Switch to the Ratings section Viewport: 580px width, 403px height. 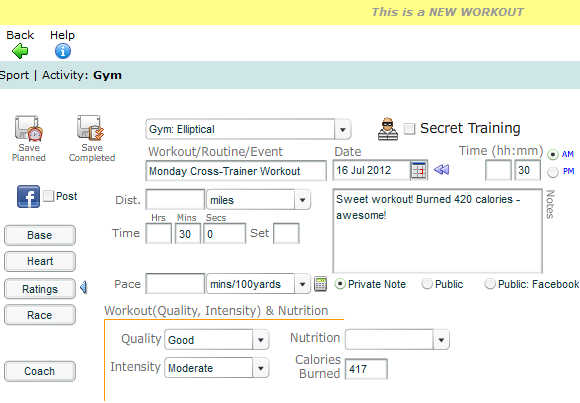point(40,289)
